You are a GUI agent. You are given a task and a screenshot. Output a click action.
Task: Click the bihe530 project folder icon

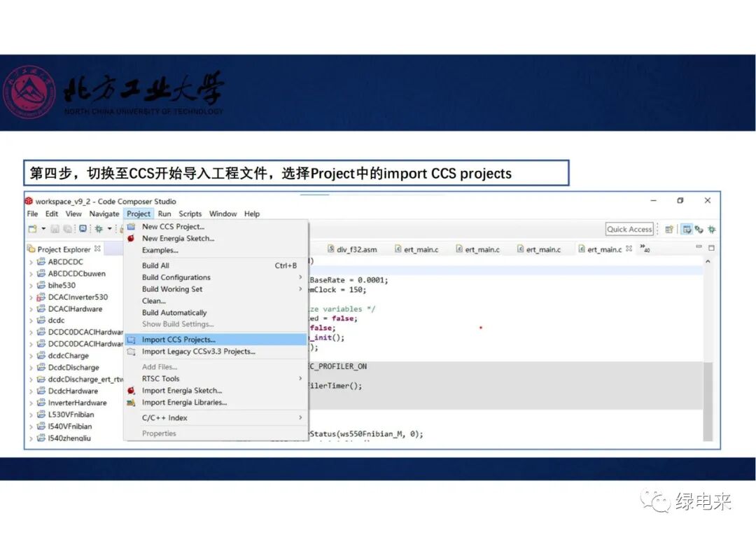click(x=41, y=285)
